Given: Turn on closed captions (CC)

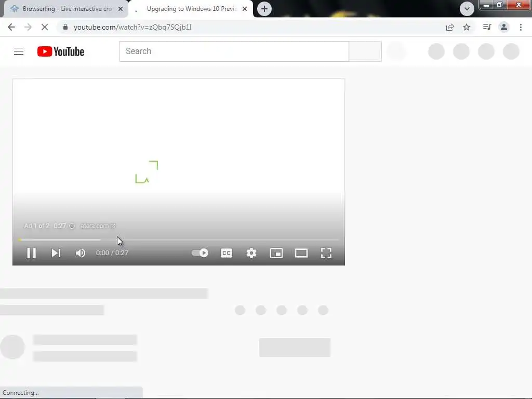Looking at the screenshot, I should (227, 253).
